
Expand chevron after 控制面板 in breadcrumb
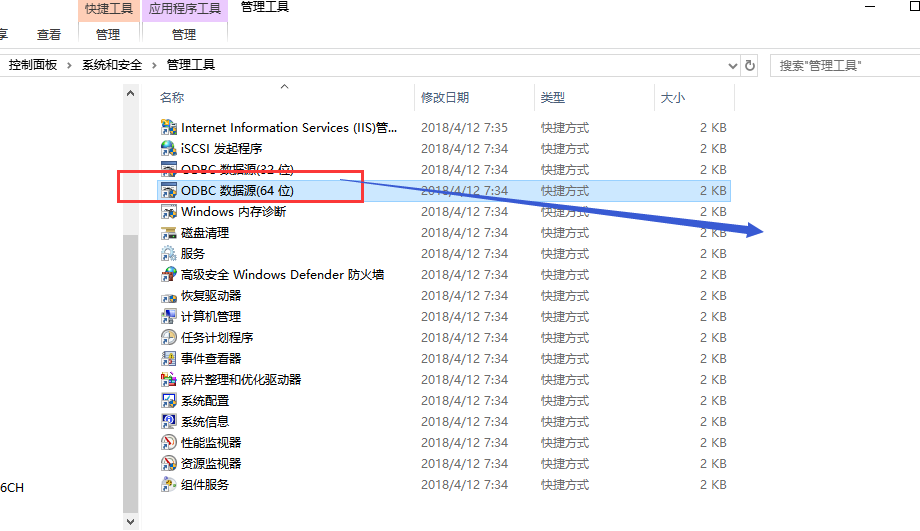[69, 65]
